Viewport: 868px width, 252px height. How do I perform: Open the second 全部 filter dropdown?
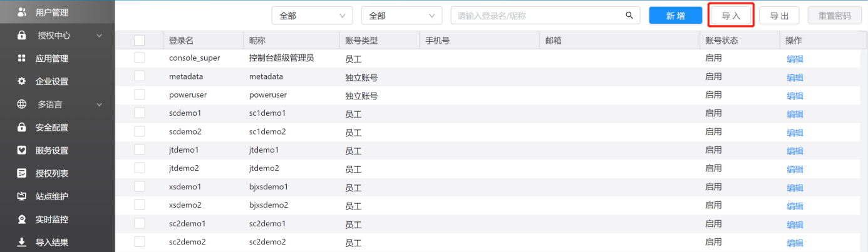click(401, 16)
